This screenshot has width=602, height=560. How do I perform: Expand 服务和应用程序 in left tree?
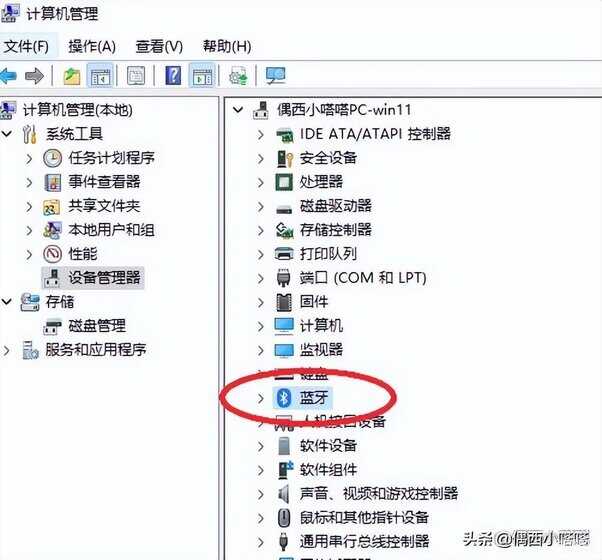tap(6, 350)
